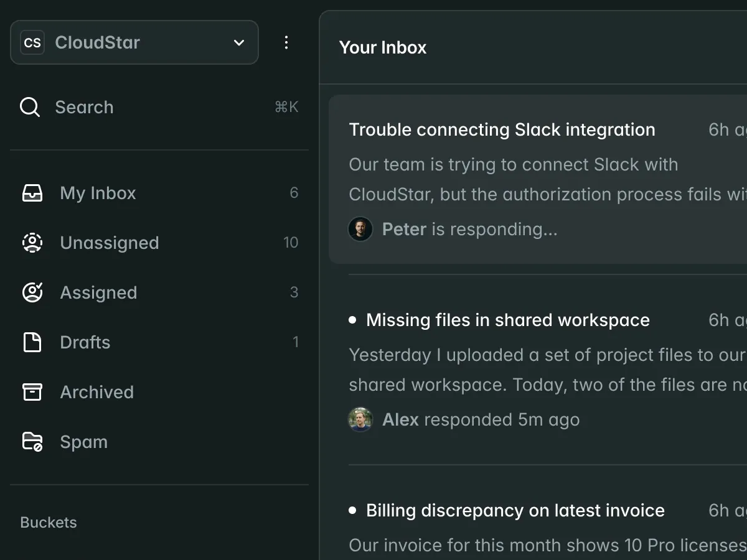The height and width of the screenshot is (560, 747).
Task: Open the three-dot more options menu
Action: [x=286, y=42]
